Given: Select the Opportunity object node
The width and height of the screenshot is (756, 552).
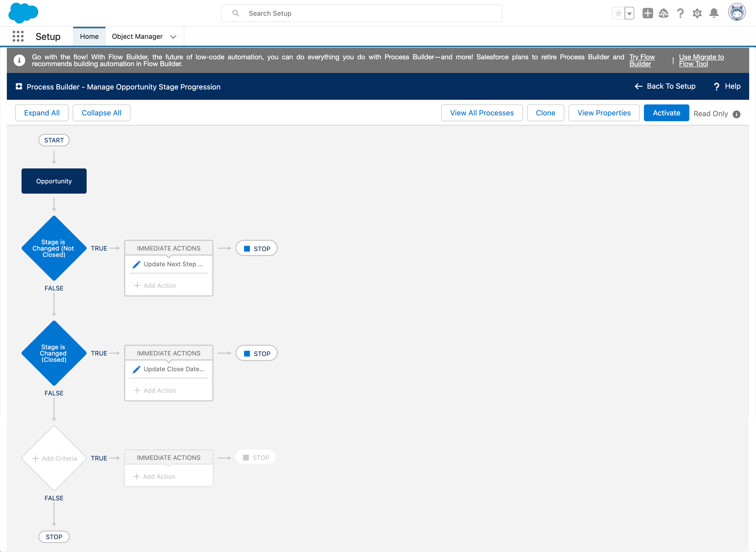Looking at the screenshot, I should 54,181.
